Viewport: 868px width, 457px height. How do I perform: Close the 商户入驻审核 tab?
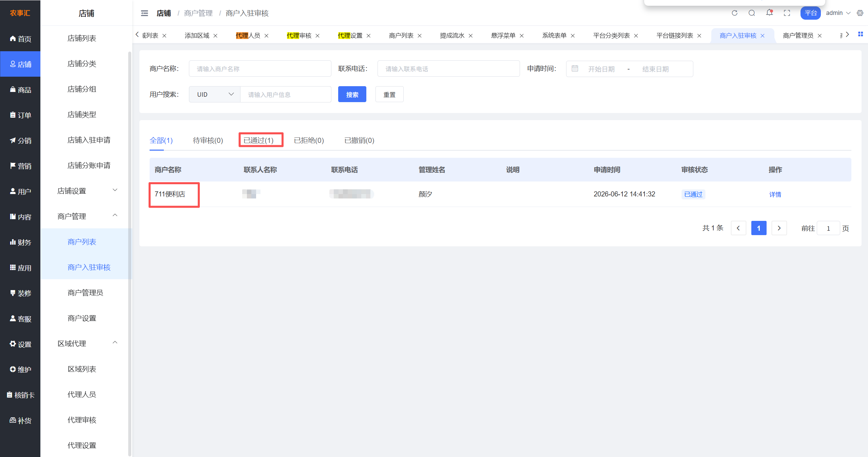[x=763, y=36]
